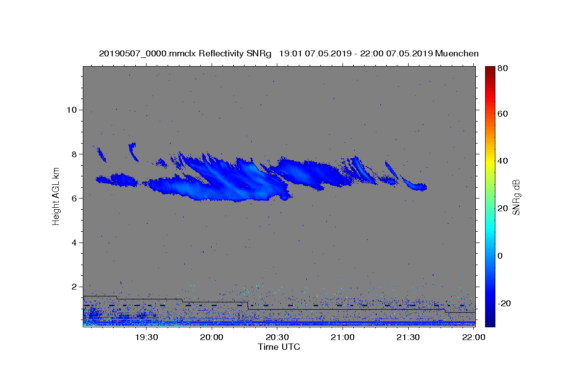Image resolution: width=588 pixels, height=392 pixels.
Task: Click the colorbar tick value 80
Action: (x=504, y=69)
